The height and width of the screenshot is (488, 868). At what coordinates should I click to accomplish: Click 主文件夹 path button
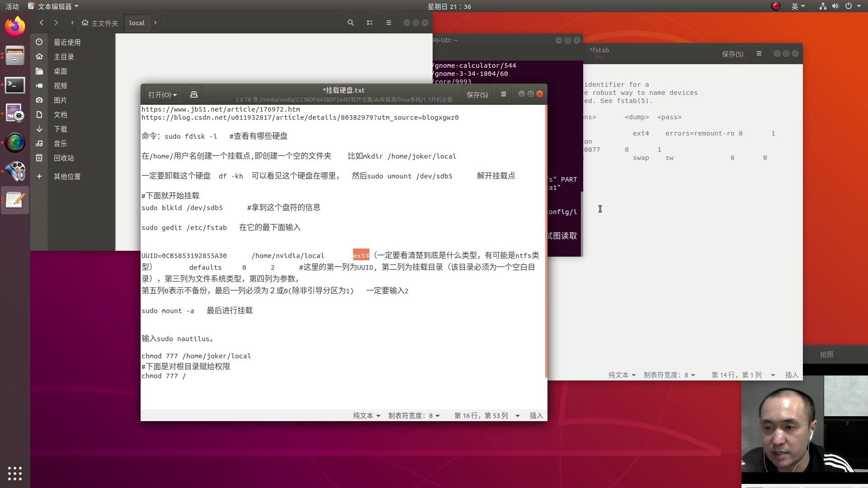point(100,23)
